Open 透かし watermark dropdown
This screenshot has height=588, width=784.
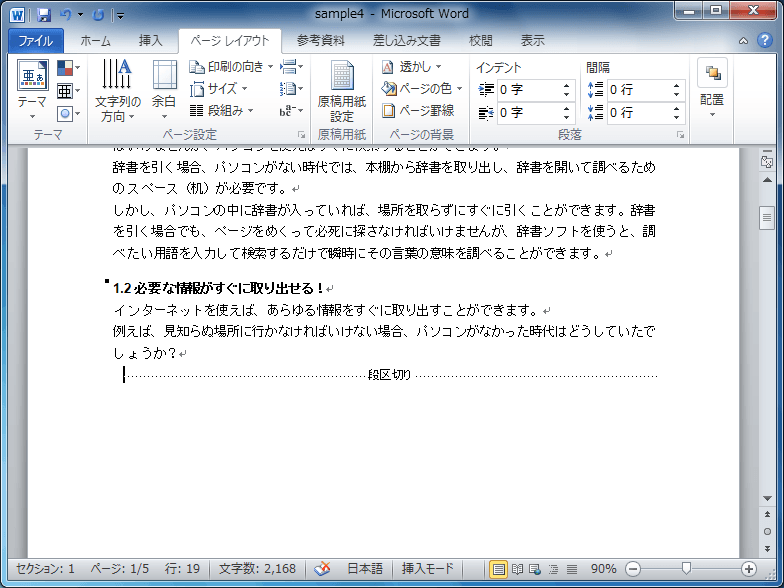[x=412, y=66]
